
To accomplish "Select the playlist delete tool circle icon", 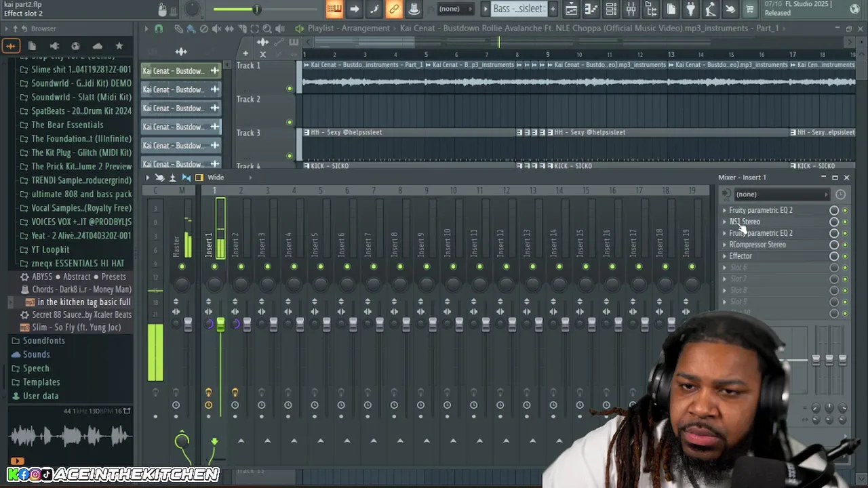I will [x=203, y=28].
